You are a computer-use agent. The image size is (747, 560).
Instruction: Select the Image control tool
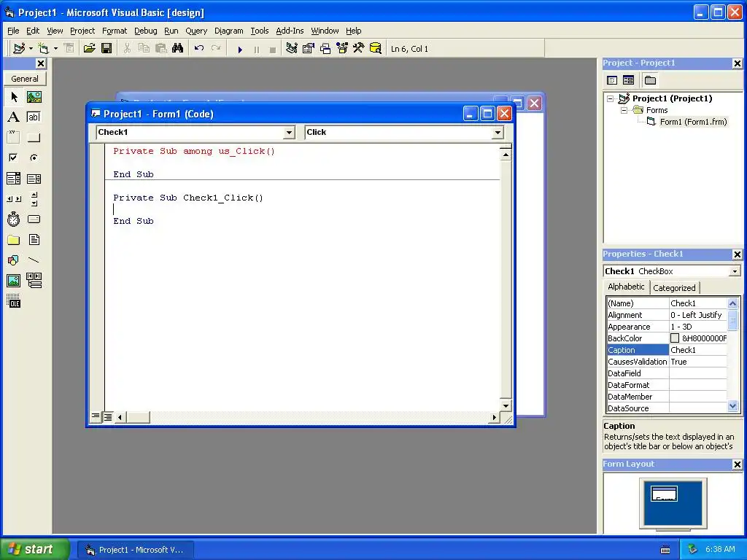(x=14, y=281)
